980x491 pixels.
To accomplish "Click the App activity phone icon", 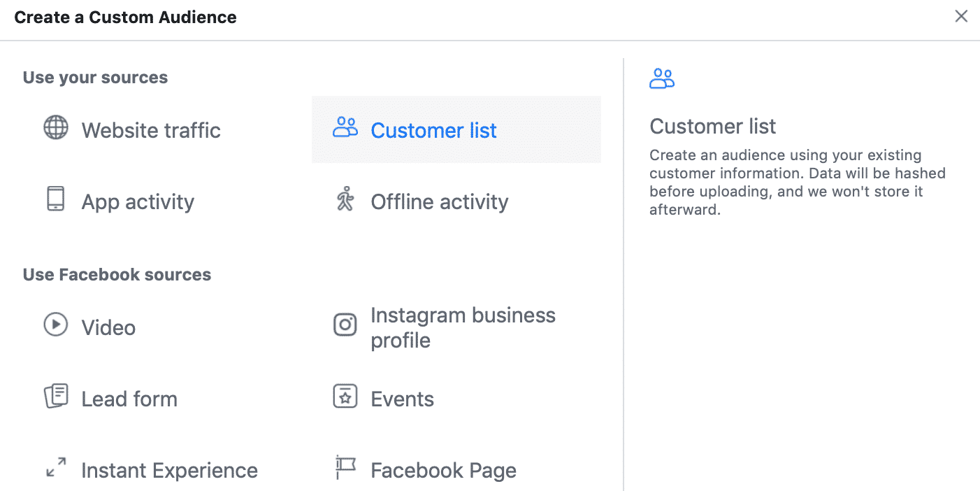I will coord(56,199).
